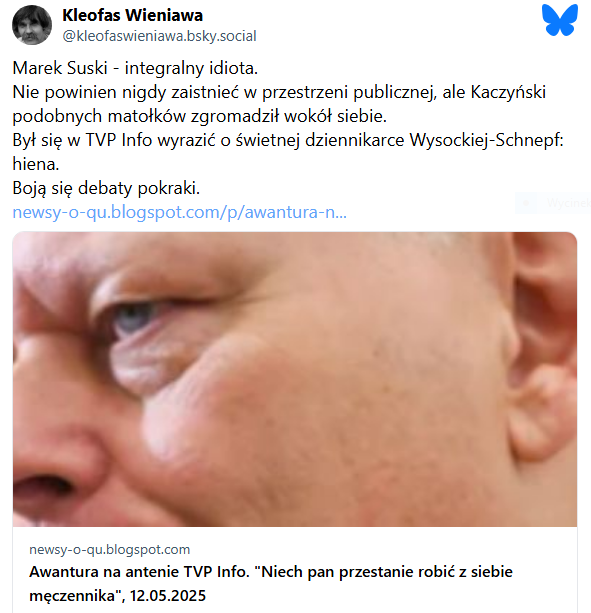The image size is (591, 613).
Task: Click the word 'Kaczyński' in the post
Action: (x=508, y=92)
